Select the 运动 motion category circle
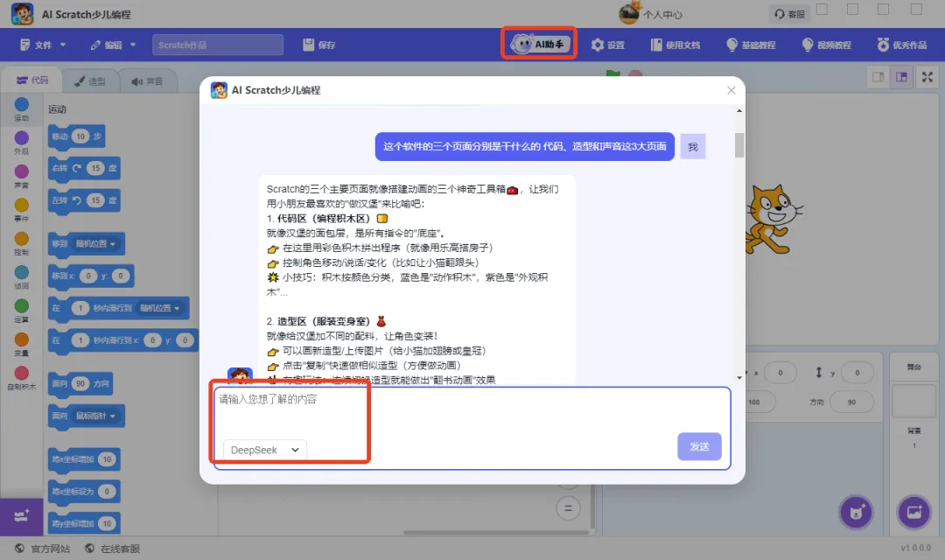 click(22, 104)
